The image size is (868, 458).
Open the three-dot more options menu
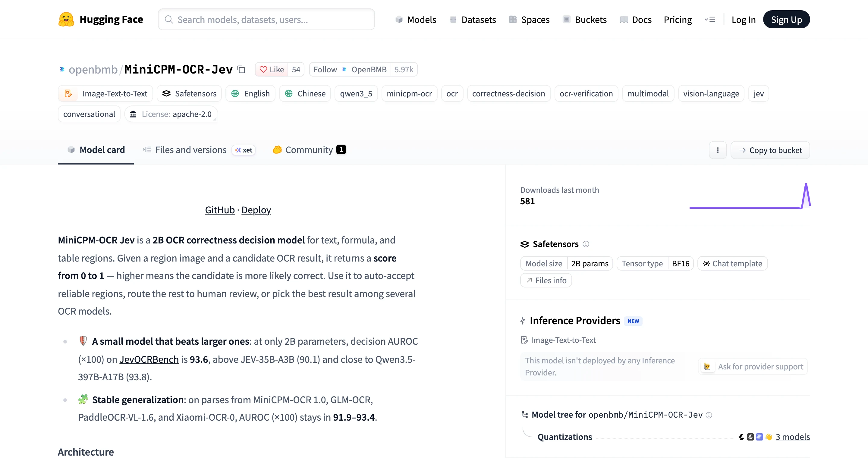point(718,150)
